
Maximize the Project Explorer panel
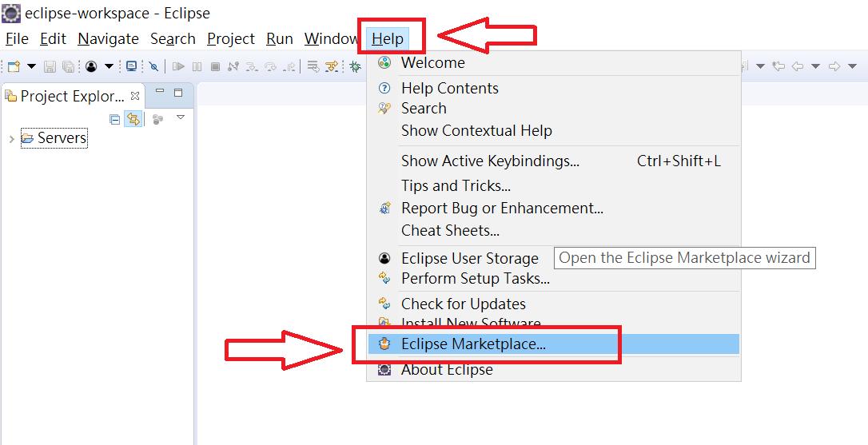(x=178, y=93)
